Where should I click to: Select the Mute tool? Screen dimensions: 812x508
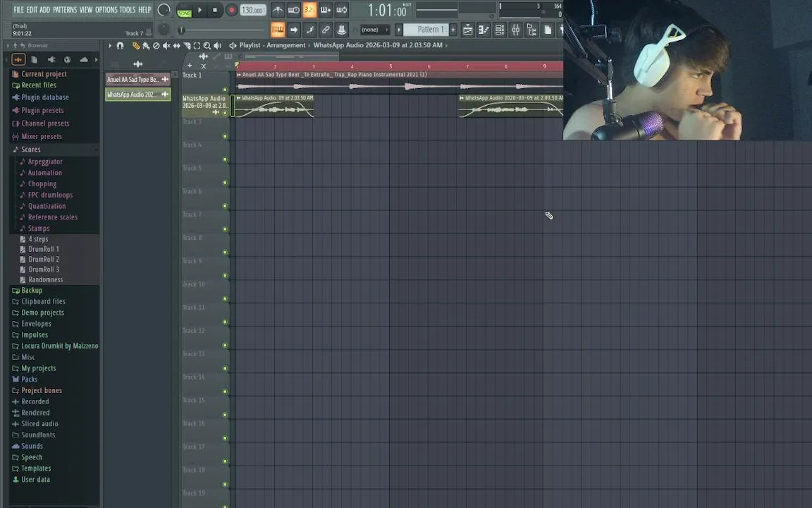(166, 46)
